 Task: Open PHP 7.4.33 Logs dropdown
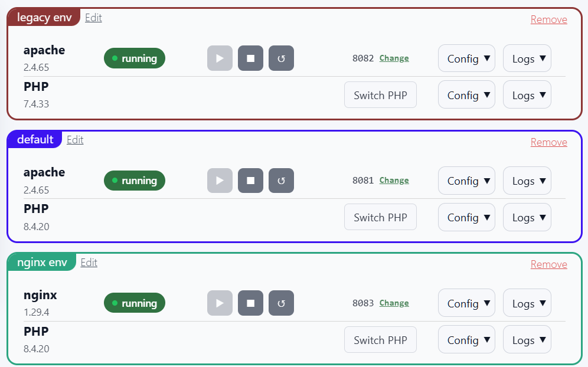click(527, 95)
